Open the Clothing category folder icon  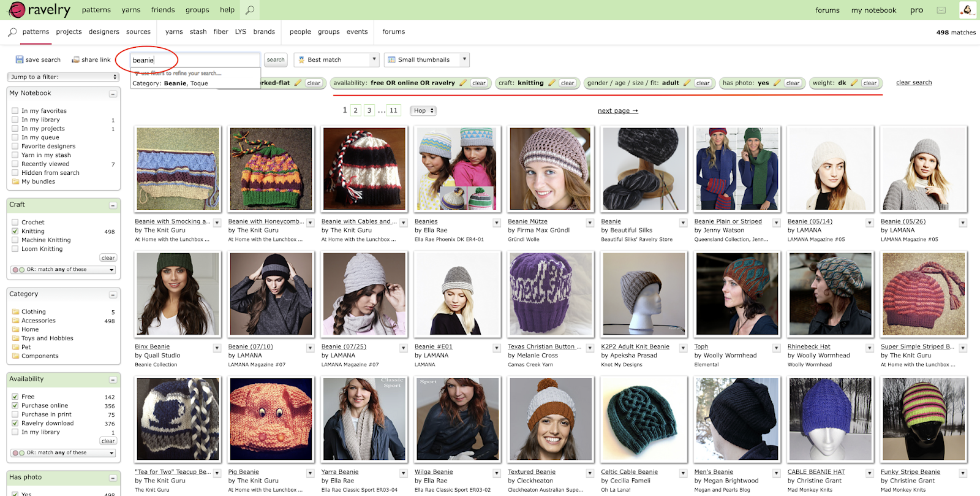point(15,312)
